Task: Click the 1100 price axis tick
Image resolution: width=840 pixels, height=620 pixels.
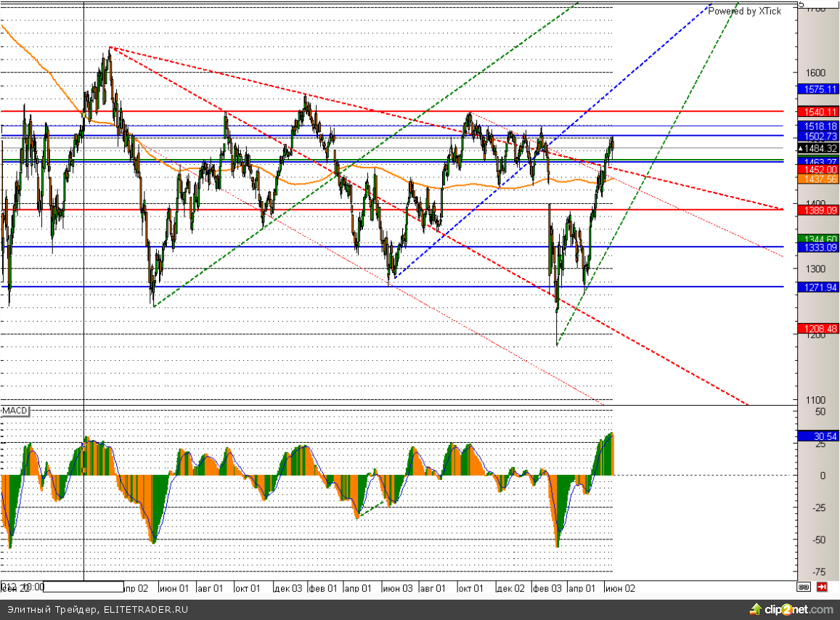Action: click(815, 400)
